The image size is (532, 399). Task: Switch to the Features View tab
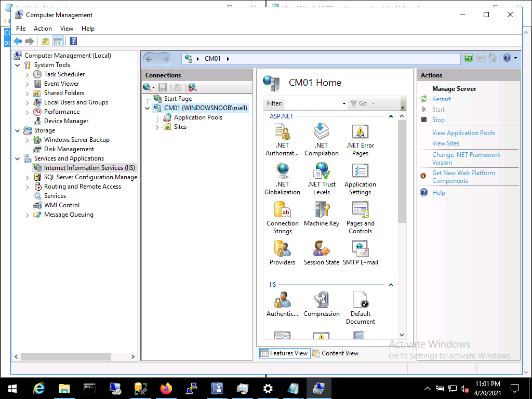coord(285,353)
